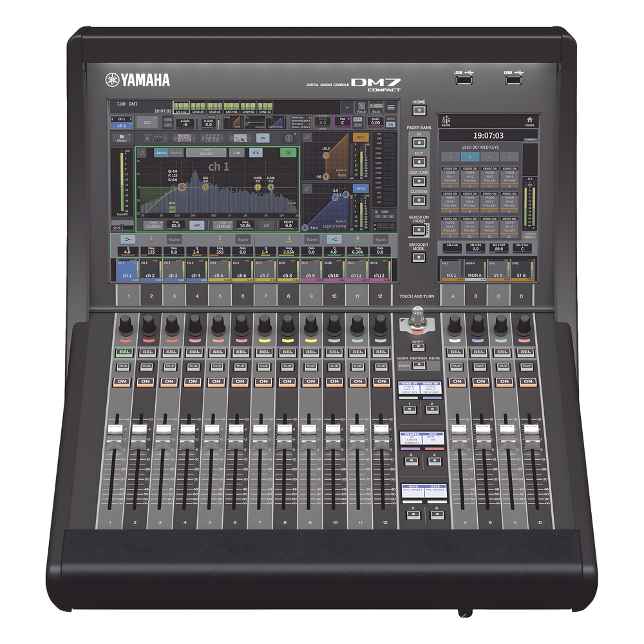Open the HPF Slope dropdown
The width and height of the screenshot is (644, 644).
tap(153, 225)
